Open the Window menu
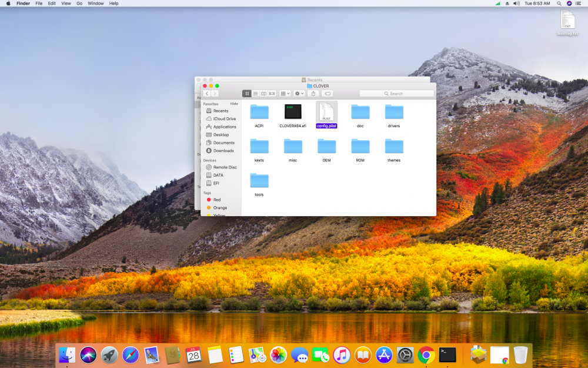The width and height of the screenshot is (588, 368). click(x=96, y=4)
